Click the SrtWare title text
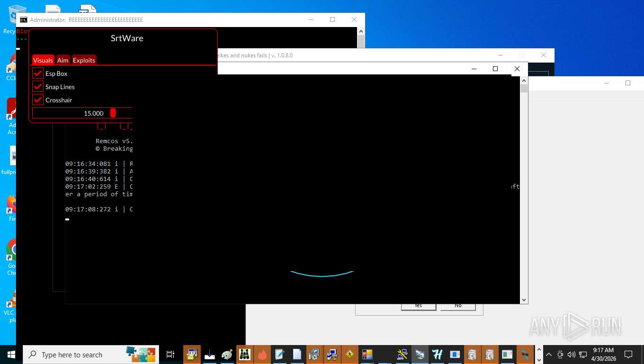Screen dimensions: 644x364 127,38
